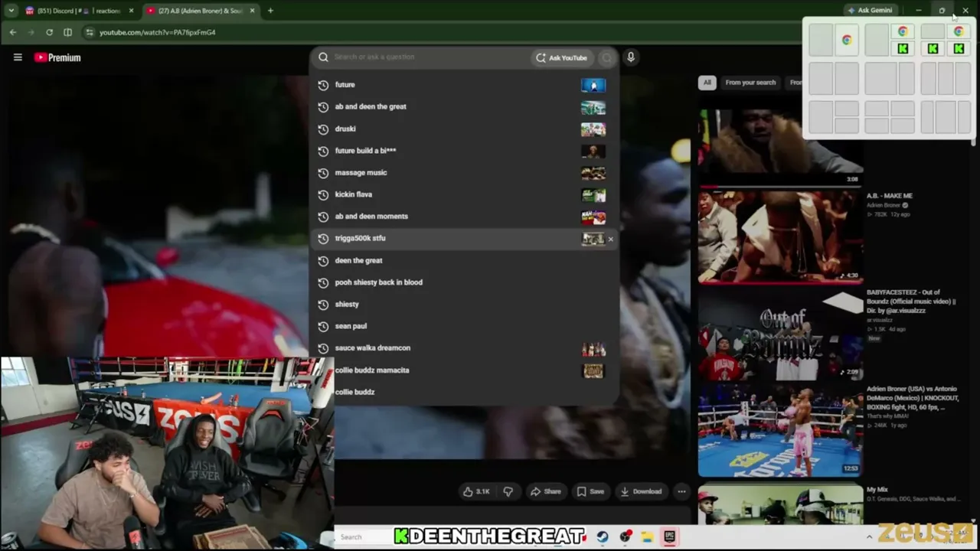This screenshot has width=980, height=551.
Task: Open Steam from the taskbar
Action: click(603, 537)
